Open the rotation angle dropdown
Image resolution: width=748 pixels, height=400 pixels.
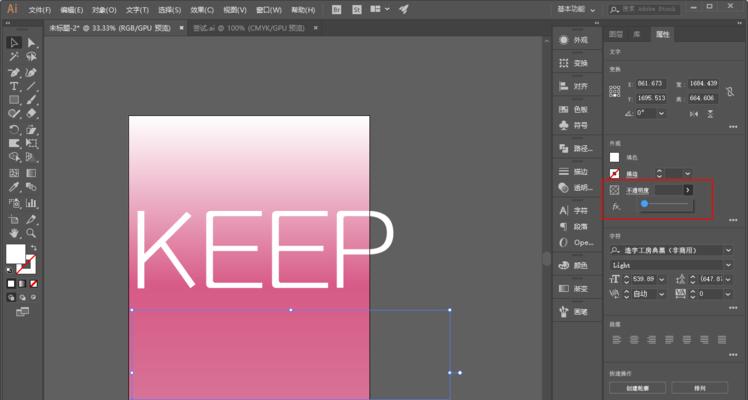coord(661,113)
